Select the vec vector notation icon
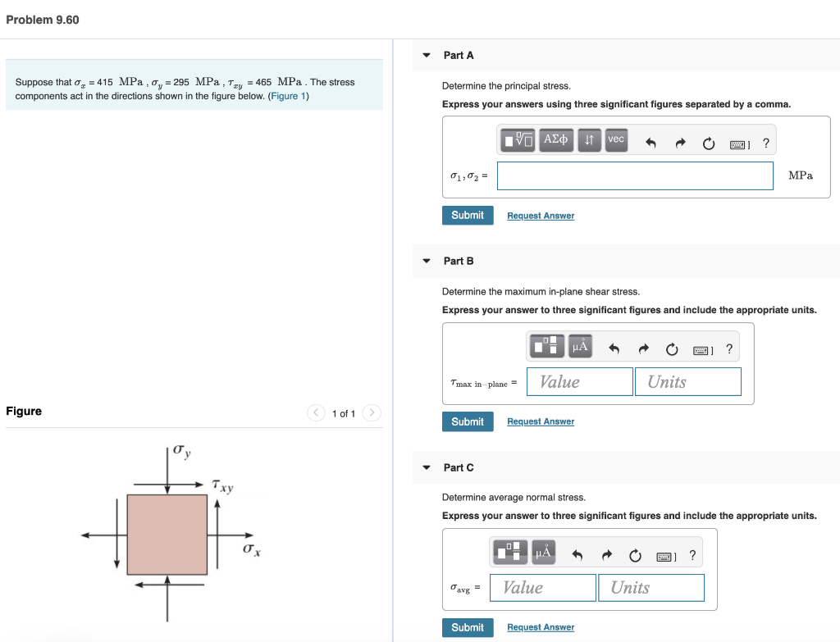Screen dimensions: 840x642 click(x=616, y=139)
